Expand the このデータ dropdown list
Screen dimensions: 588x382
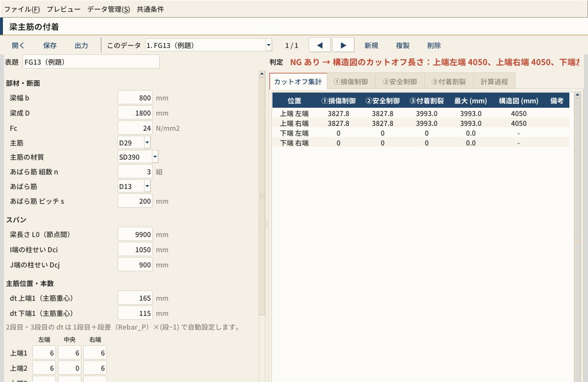pyautogui.click(x=269, y=46)
